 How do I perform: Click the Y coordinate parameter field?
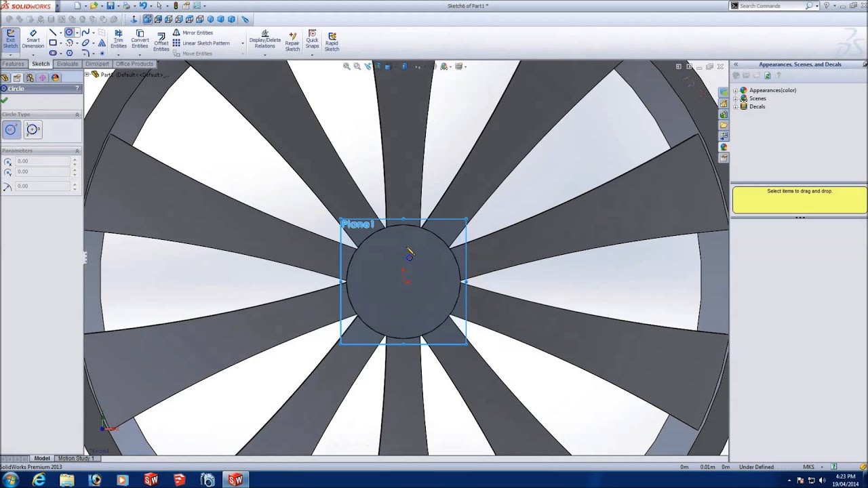pyautogui.click(x=43, y=171)
